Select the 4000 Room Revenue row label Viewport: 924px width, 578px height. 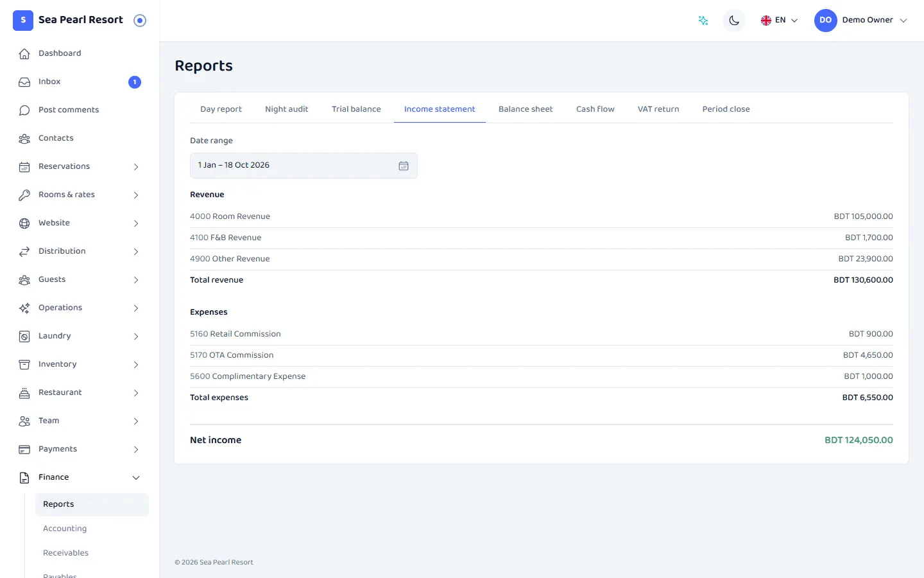coord(230,216)
